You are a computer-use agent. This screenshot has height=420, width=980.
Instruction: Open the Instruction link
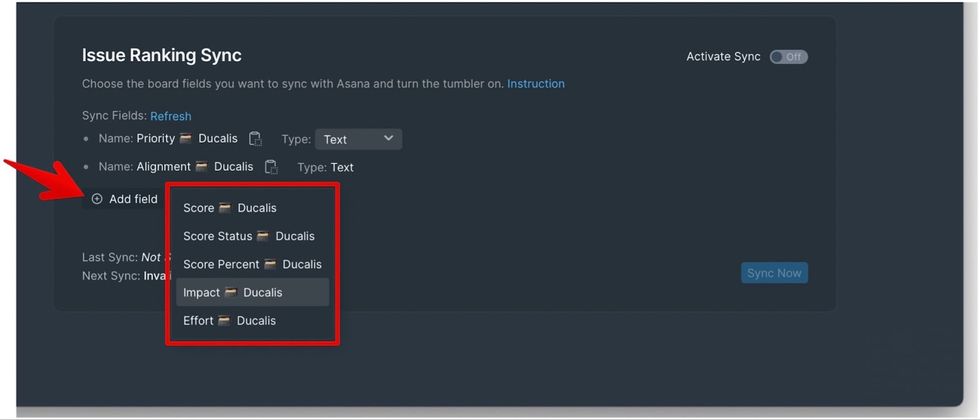pyautogui.click(x=535, y=84)
